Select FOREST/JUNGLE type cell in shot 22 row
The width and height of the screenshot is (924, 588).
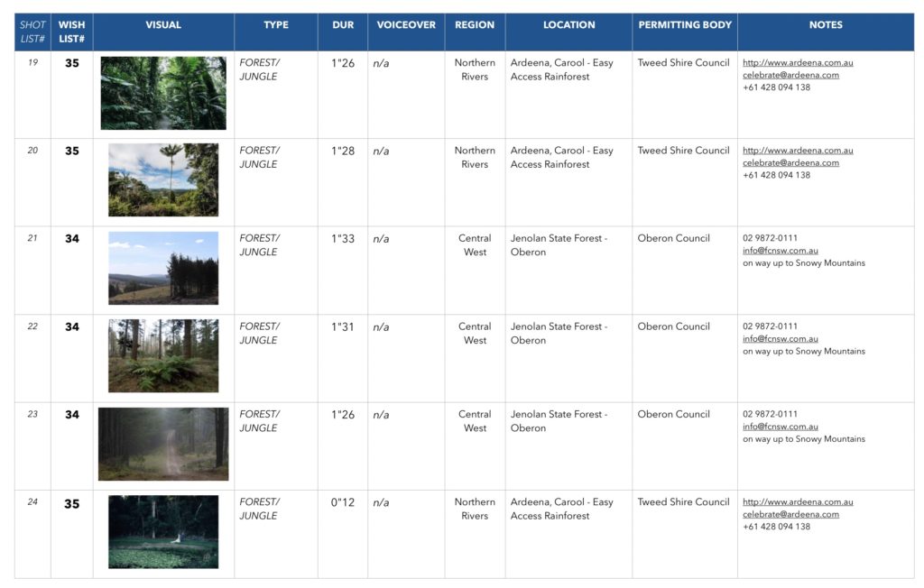pyautogui.click(x=276, y=359)
